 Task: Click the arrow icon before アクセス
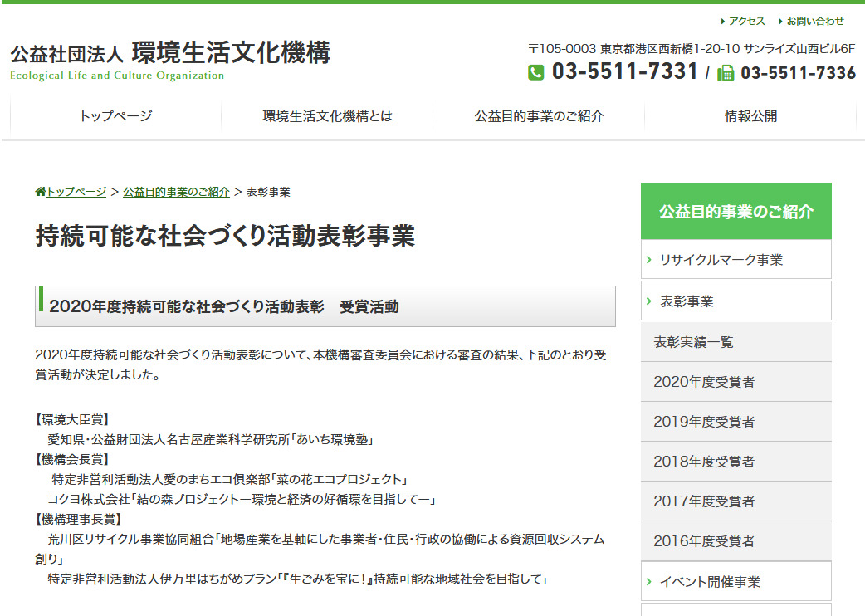722,22
